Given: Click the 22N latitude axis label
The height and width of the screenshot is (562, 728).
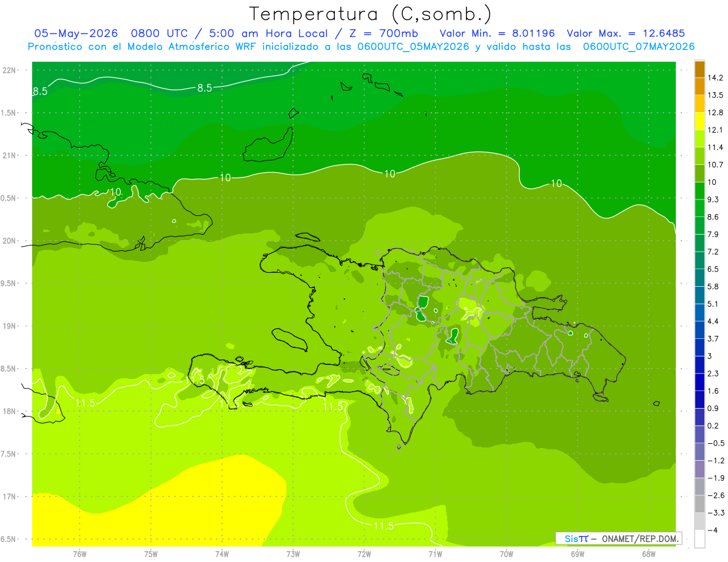Looking at the screenshot, I should [x=9, y=70].
